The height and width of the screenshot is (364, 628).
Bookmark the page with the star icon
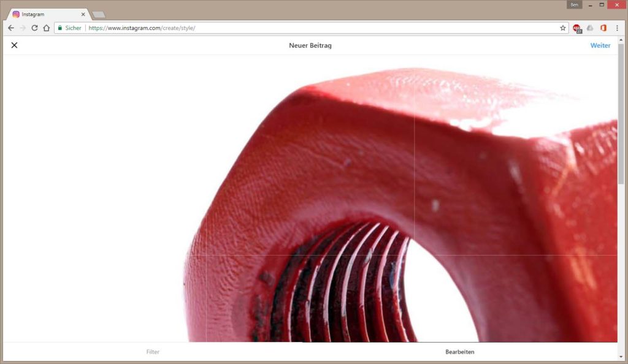tap(563, 28)
